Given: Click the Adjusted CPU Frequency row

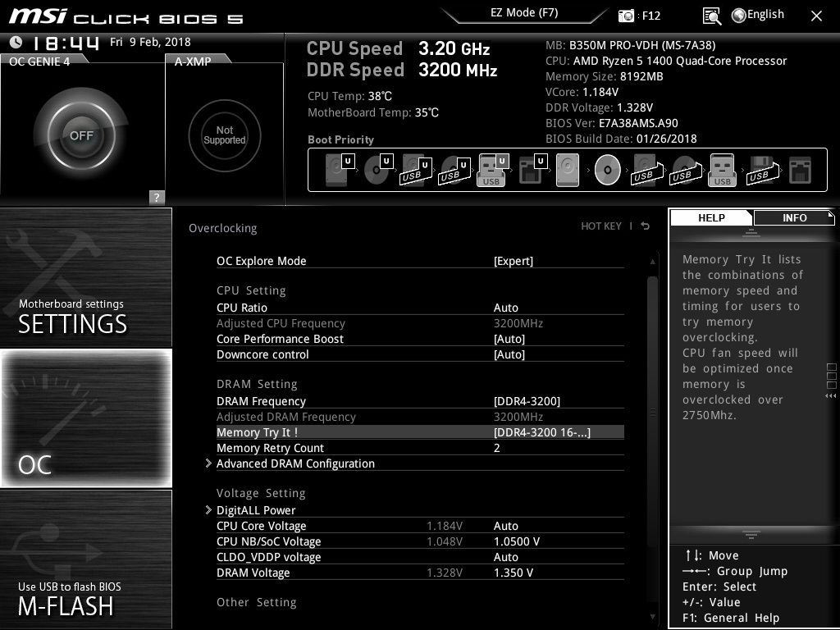Looking at the screenshot, I should click(x=420, y=323).
